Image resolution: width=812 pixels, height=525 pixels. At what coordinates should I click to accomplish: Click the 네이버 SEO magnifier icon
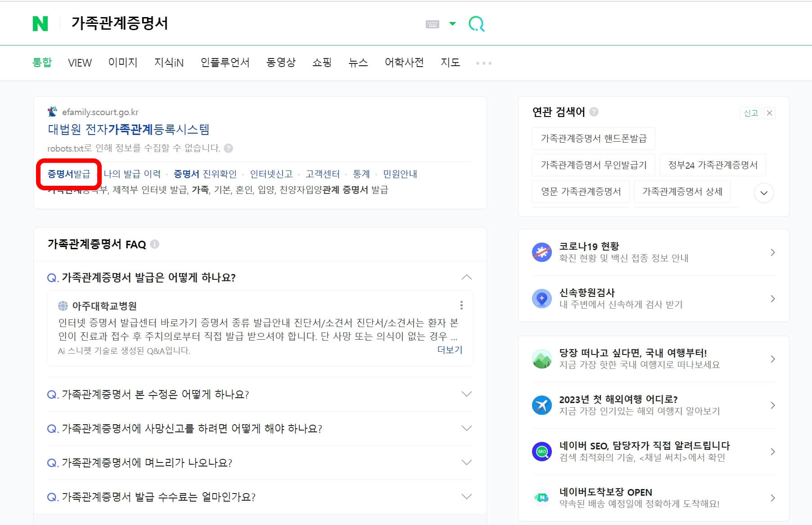pyautogui.click(x=542, y=452)
